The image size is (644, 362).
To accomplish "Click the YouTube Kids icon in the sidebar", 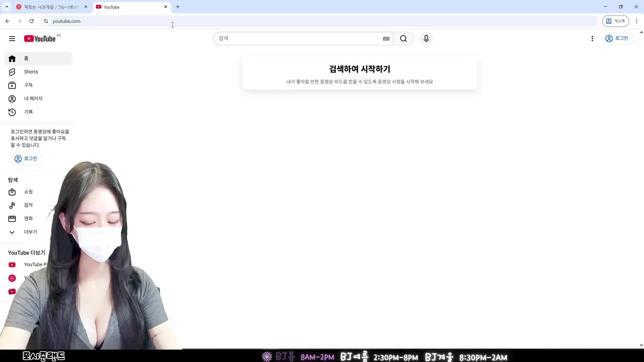I will point(12,292).
